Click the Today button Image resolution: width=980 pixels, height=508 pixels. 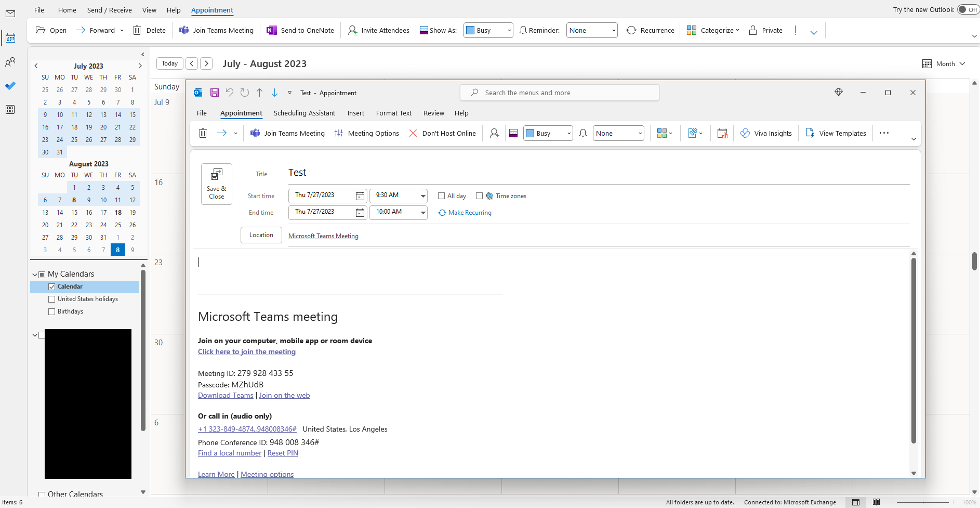point(170,63)
